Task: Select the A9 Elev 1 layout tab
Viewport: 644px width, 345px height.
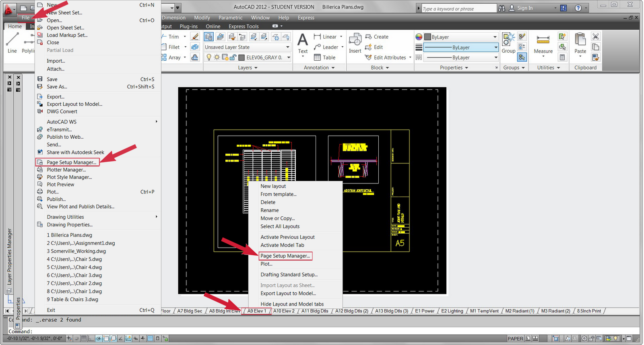Action: click(256, 311)
